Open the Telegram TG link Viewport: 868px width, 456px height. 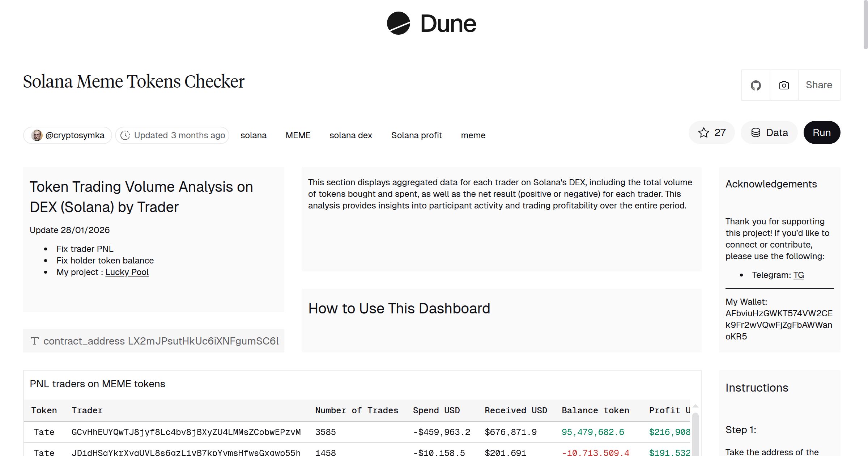(x=799, y=275)
